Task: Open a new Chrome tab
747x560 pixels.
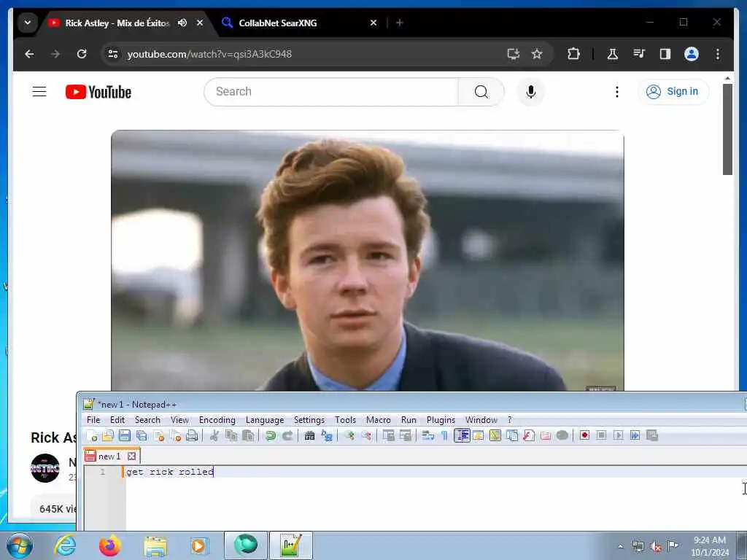Action: click(400, 23)
